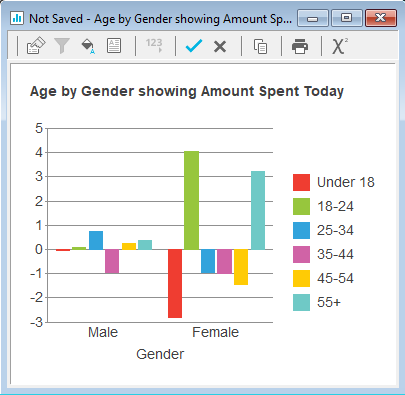Select the chart title 'Age by Gender showing Amount Spent Today'

(187, 91)
